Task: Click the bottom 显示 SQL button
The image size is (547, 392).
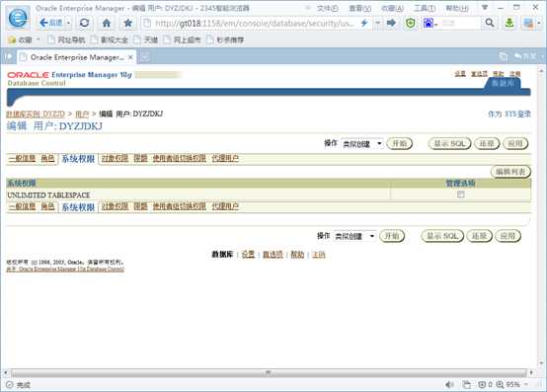Action: click(442, 236)
